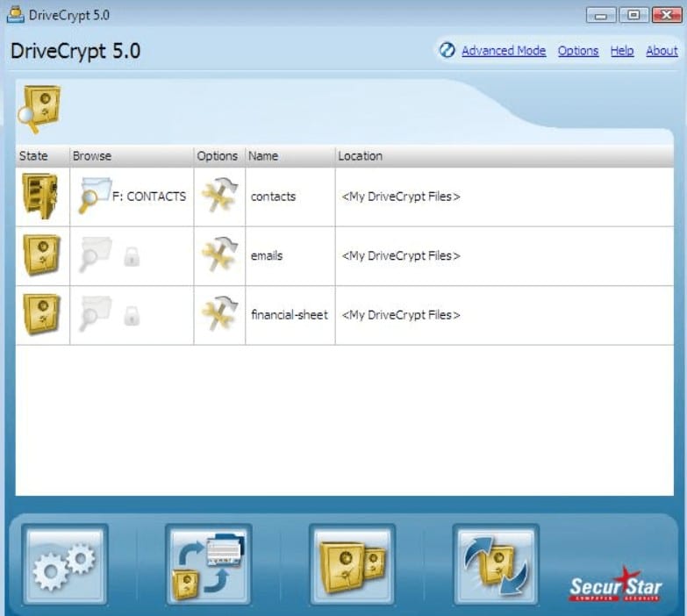The width and height of the screenshot is (687, 616).
Task: Browse the F: CONTACTS folder icon
Action: tap(95, 195)
